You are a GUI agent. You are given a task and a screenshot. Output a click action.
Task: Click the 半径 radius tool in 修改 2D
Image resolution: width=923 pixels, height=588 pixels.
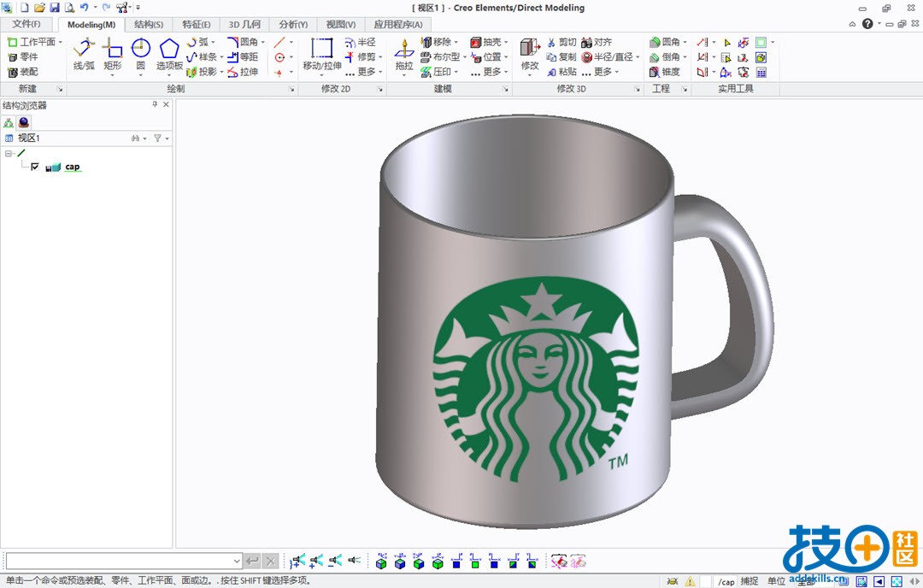(361, 42)
